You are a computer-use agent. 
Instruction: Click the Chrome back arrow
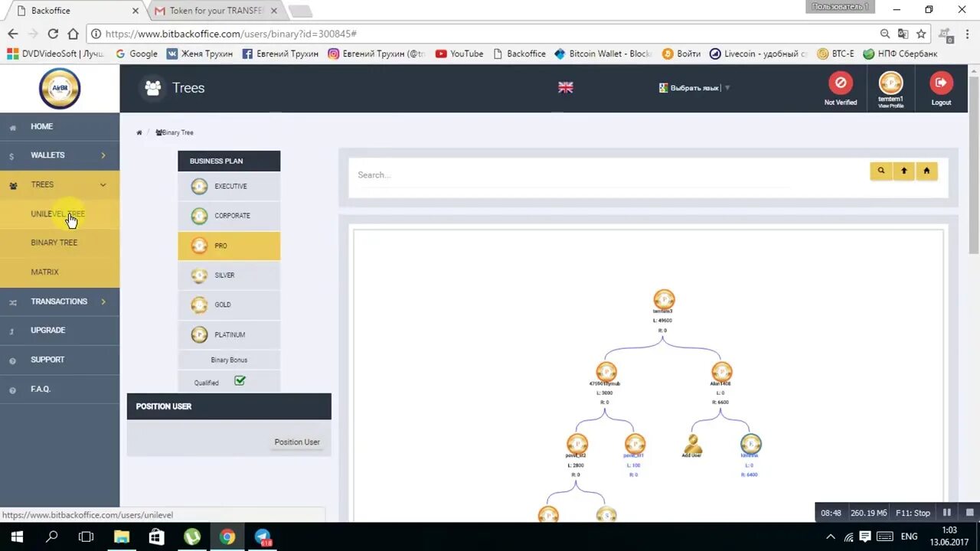coord(12,34)
